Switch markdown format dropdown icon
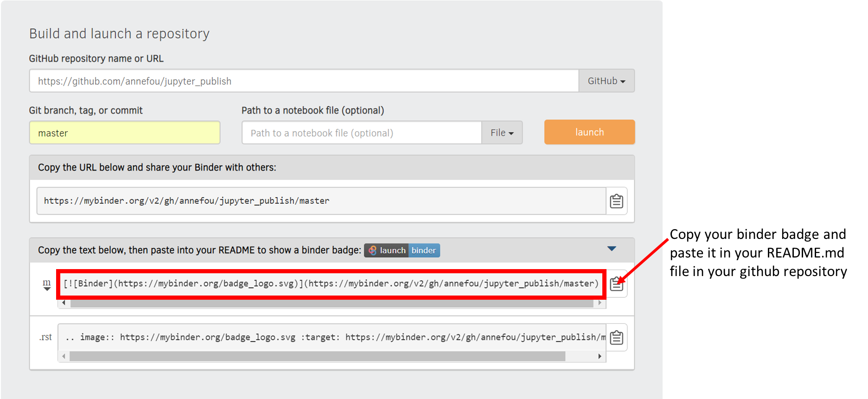 (x=47, y=284)
